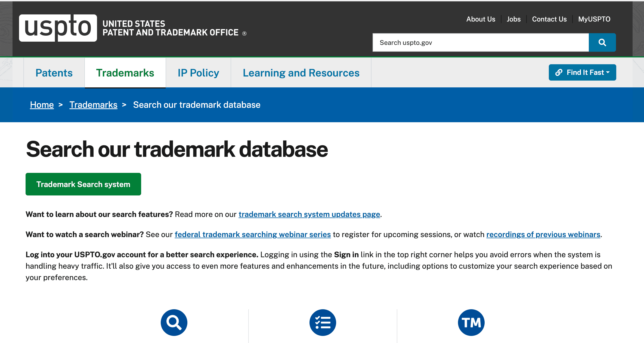This screenshot has width=644, height=343.
Task: Open recordings of previous webinars link
Action: click(x=543, y=235)
